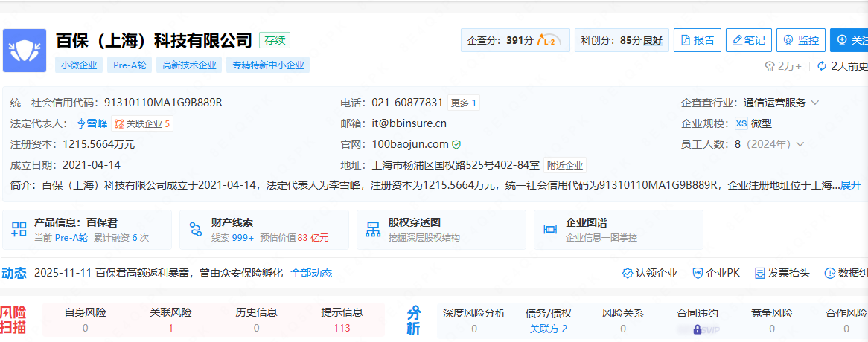Screen dimensions: 868x342
Task: Select the 竞争风险 tab
Action: (772, 320)
